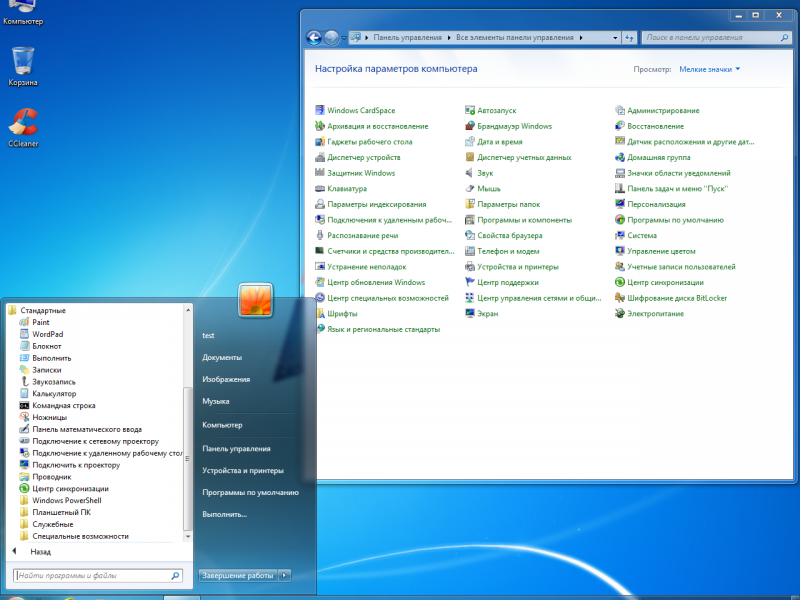Select Музыка in Start menu
The width and height of the screenshot is (800, 600).
coord(216,401)
